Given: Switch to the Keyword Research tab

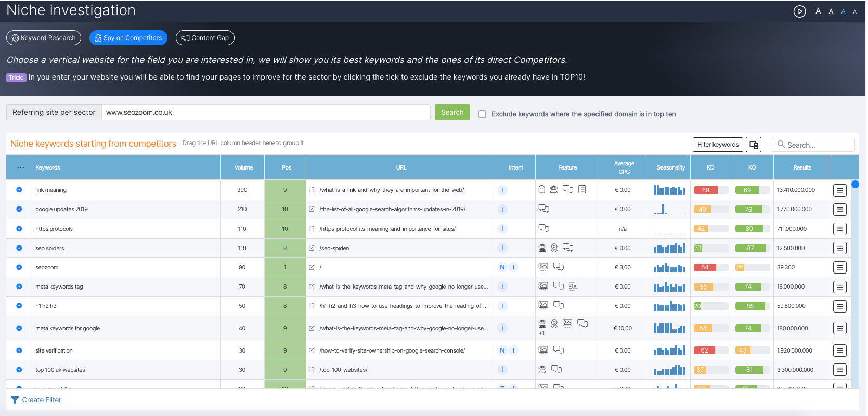Looking at the screenshot, I should click(x=44, y=38).
